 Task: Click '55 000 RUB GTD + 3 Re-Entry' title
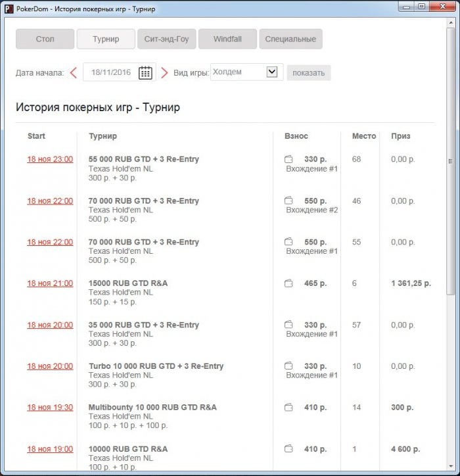coord(144,159)
